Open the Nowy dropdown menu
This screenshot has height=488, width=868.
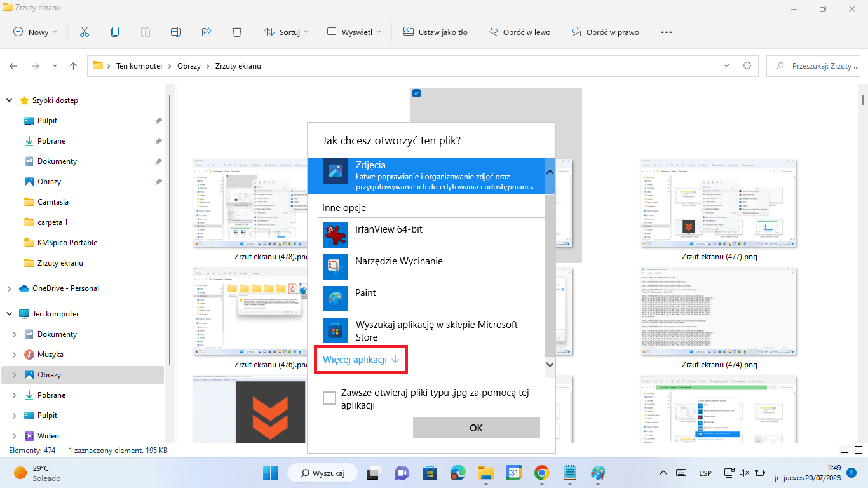click(35, 32)
